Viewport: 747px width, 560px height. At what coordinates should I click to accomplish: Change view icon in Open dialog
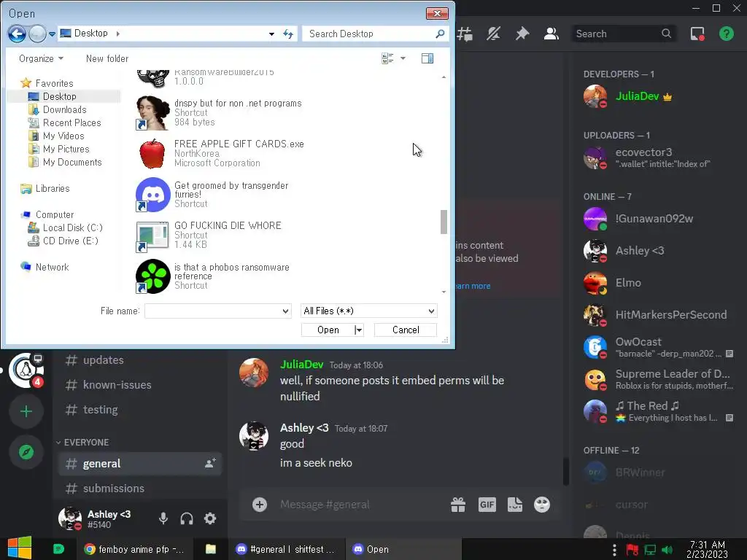tap(387, 58)
